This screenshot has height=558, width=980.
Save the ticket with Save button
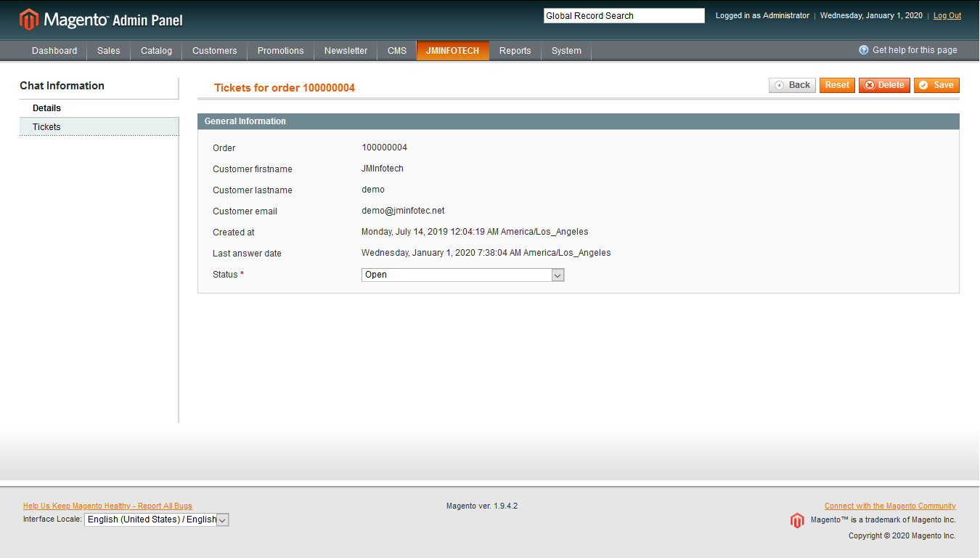[936, 85]
